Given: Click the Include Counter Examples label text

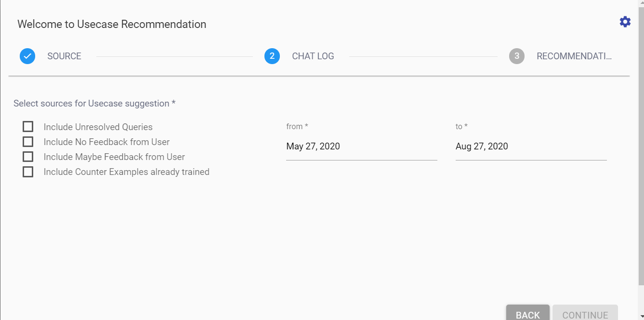Looking at the screenshot, I should [x=126, y=172].
